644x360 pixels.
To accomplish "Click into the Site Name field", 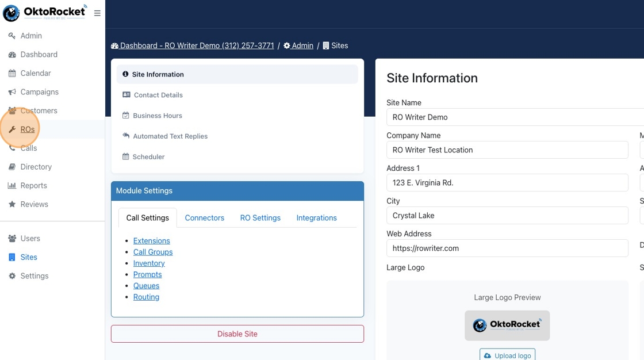I will click(515, 117).
